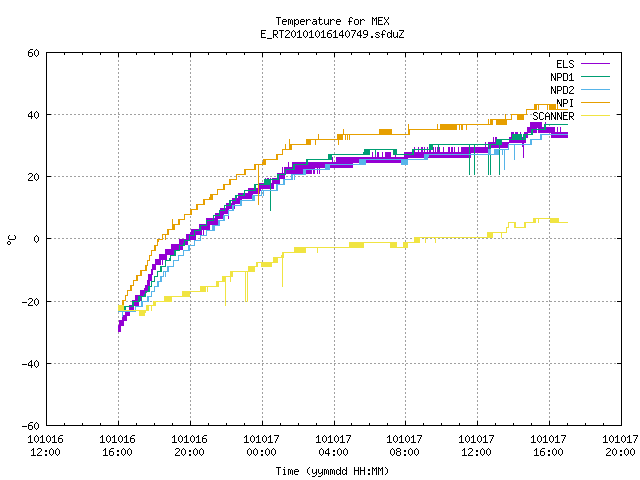Click the x-axis tick 101017 16:00
This screenshot has height=480, width=640.
coord(548,446)
